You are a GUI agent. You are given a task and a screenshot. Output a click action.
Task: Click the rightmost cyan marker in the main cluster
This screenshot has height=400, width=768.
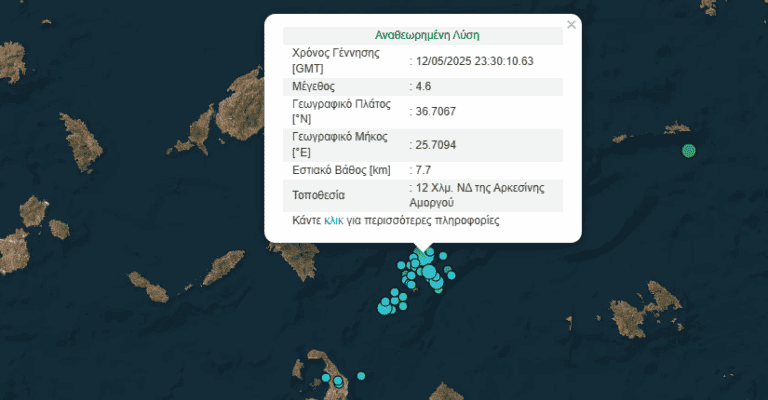click(451, 275)
